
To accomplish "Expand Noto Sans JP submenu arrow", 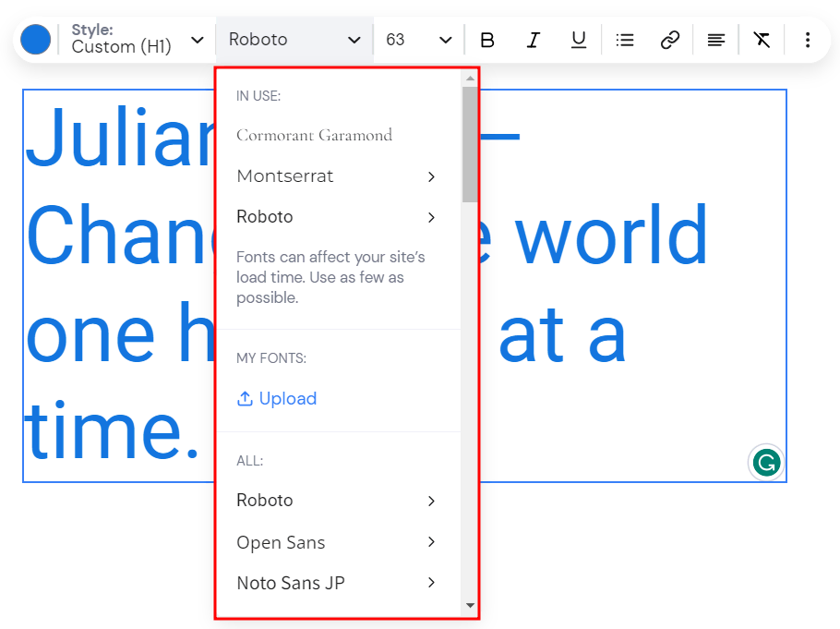I will coord(431,582).
